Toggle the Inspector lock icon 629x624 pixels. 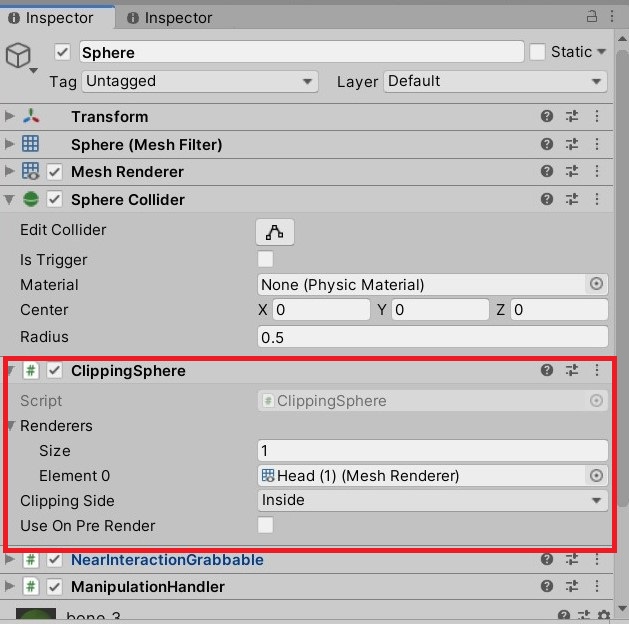coord(592,16)
